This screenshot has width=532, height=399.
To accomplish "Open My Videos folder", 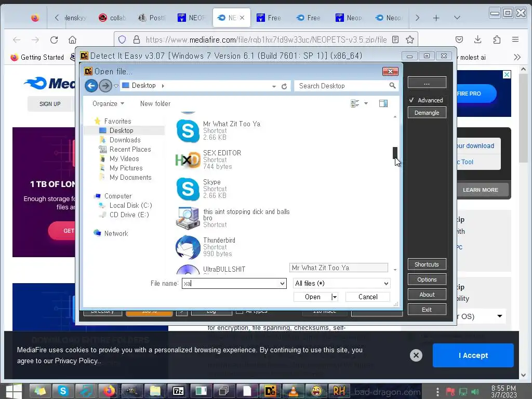I will (x=124, y=158).
